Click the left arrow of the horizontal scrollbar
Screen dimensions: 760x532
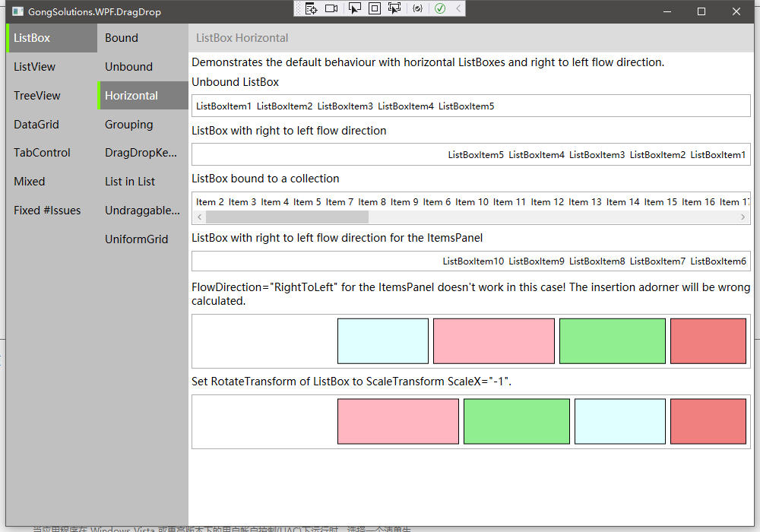199,217
